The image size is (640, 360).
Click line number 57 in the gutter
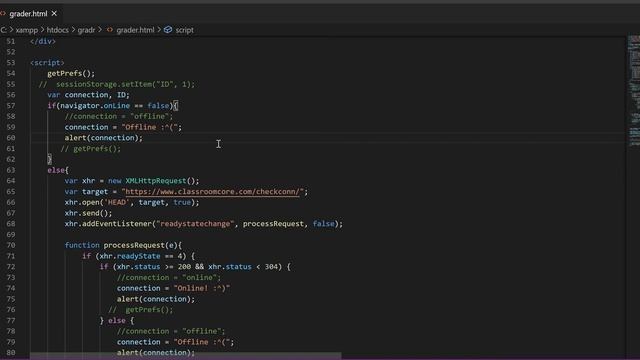point(11,106)
